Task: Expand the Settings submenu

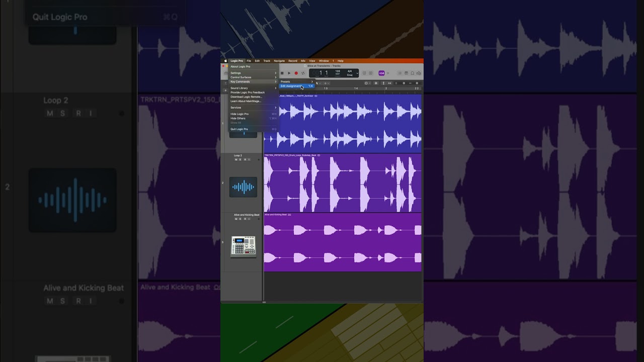Action: pos(254,73)
